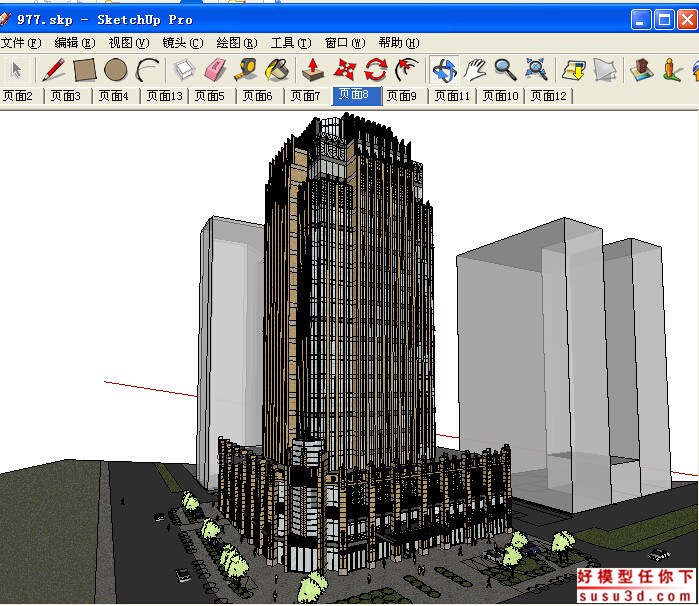Screen dimensions: 699x606
Task: Switch to scene tab 页面12
Action: 549,96
